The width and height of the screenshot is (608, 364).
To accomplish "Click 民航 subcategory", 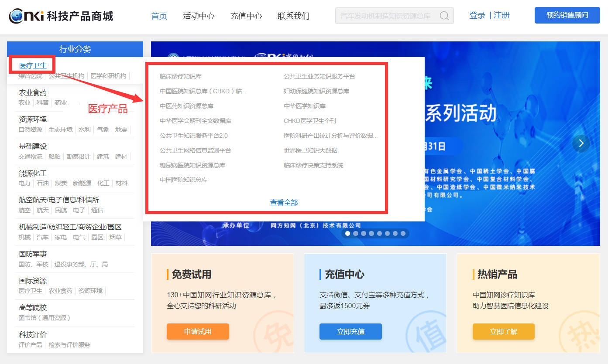I will tap(61, 210).
